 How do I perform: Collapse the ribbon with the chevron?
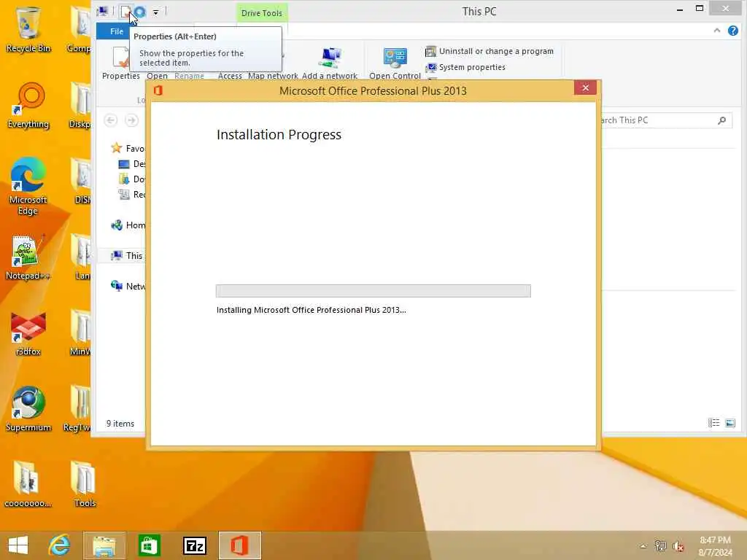pos(716,31)
